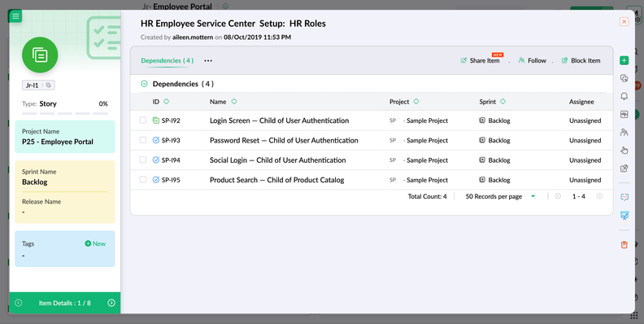
Task: Click creator name aileen.mottern
Action: pos(193,37)
